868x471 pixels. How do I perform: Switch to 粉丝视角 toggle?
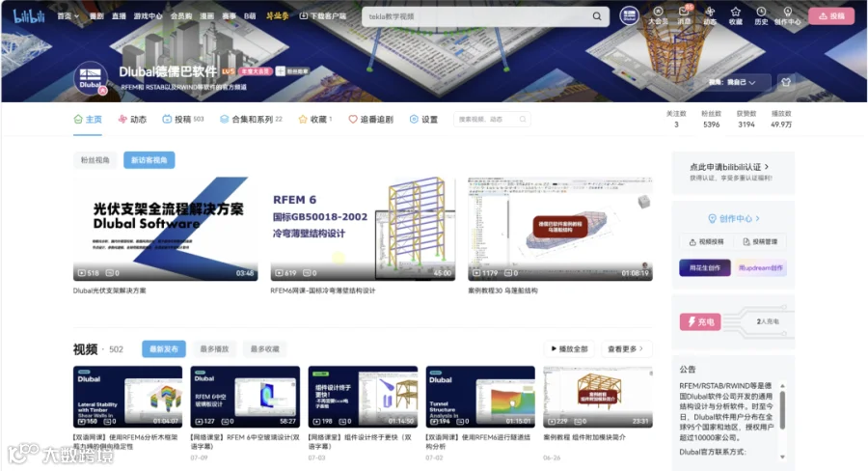tap(95, 160)
